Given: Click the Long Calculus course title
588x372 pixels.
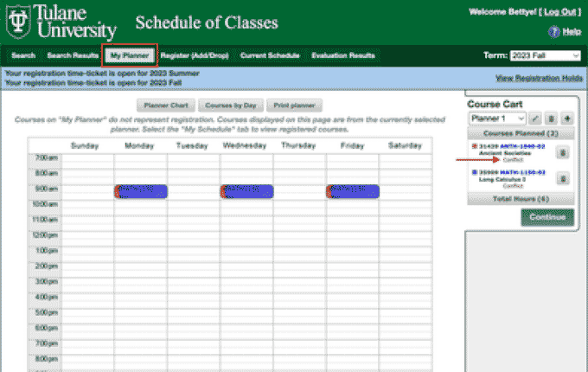Looking at the screenshot, I should click(x=502, y=179).
